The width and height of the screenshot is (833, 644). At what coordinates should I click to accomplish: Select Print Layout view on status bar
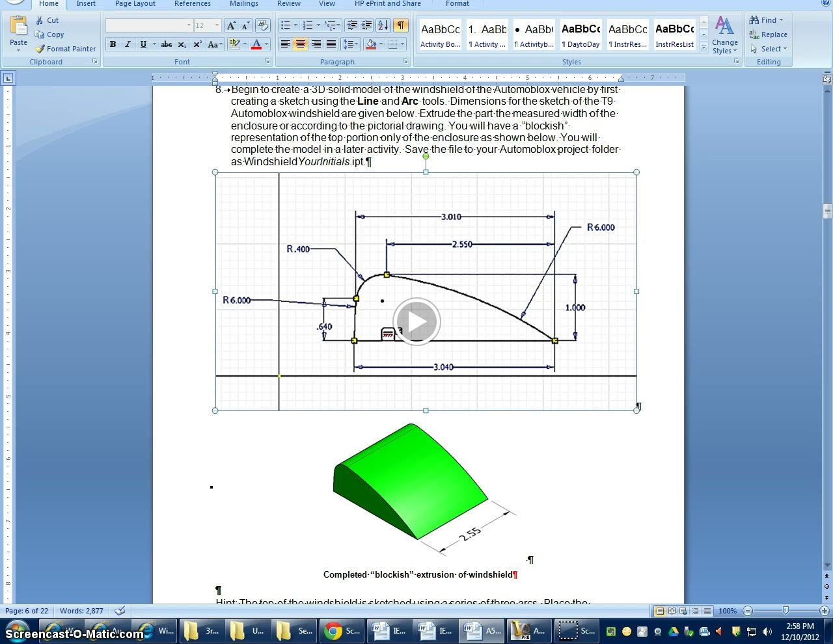tap(661, 611)
